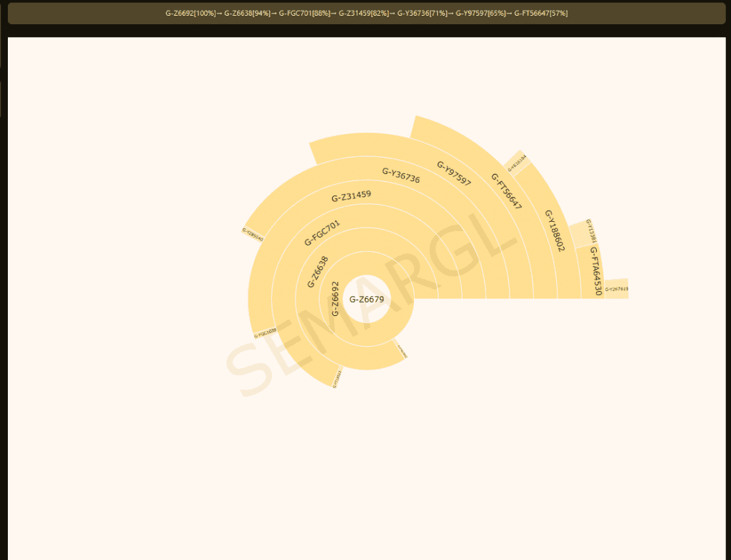Select G-FT56647[57%] at the breadcrumb end
The height and width of the screenshot is (560, 731).
pyautogui.click(x=540, y=12)
